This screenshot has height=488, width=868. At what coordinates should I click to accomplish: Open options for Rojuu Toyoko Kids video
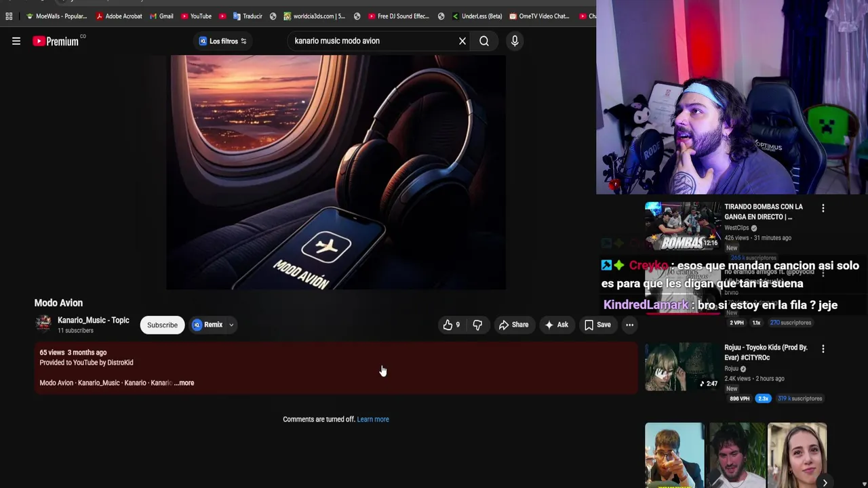(x=823, y=348)
